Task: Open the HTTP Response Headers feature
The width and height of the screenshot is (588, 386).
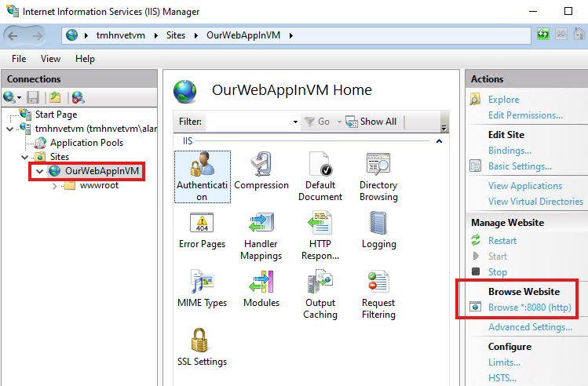Action: pos(320,235)
